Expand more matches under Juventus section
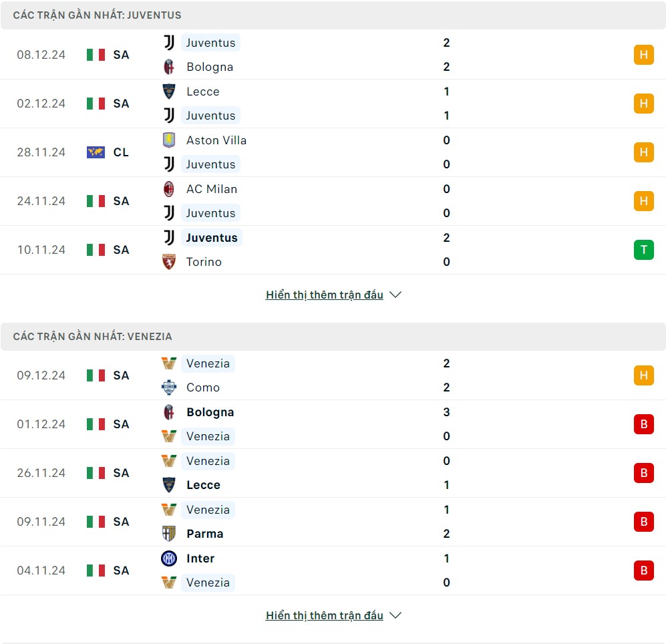The image size is (666, 644). tap(333, 295)
